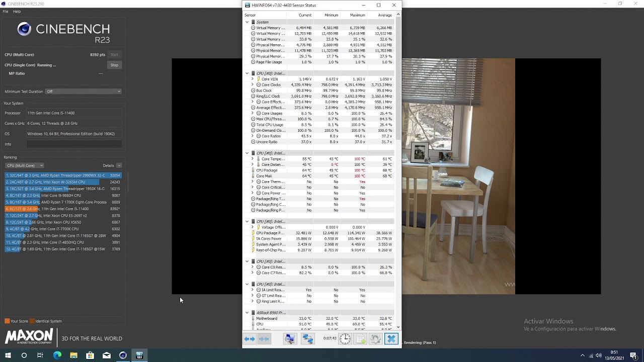This screenshot has width=644, height=362.
Task: Expand the Core C0 Residency row
Action: point(253,267)
